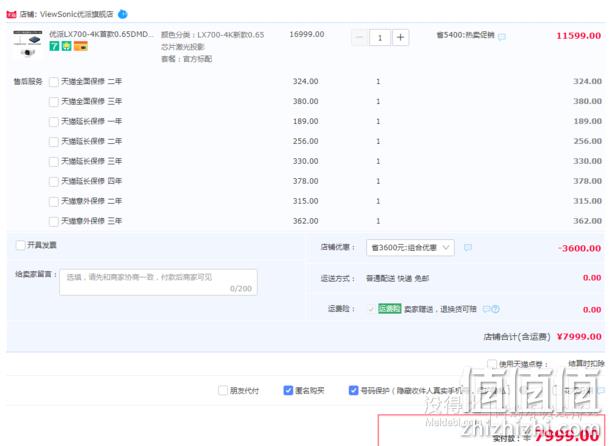This screenshot has width=610, height=446.
Task: Toggle the 运费险 shipping insurance checkbox
Action: (x=371, y=309)
